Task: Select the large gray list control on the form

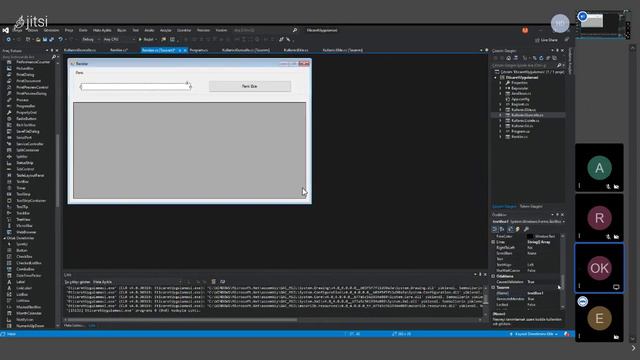Action: 189,150
